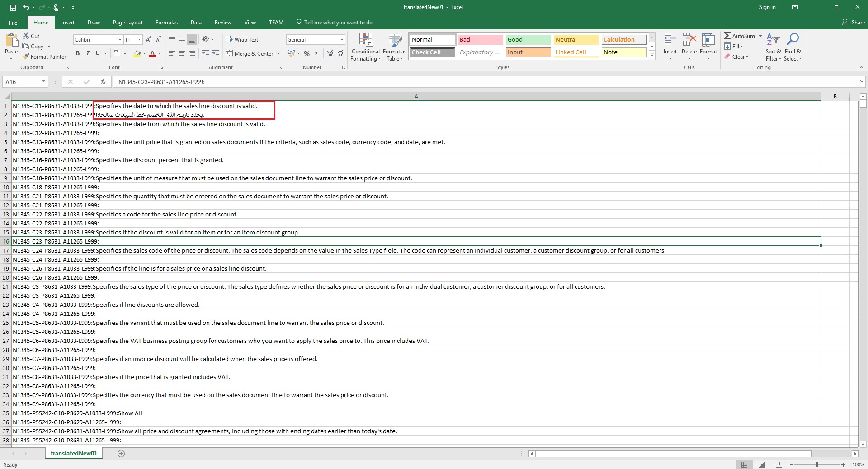Apply the Bad cell style
Image resolution: width=868 pixels, height=469 pixels.
pos(480,40)
